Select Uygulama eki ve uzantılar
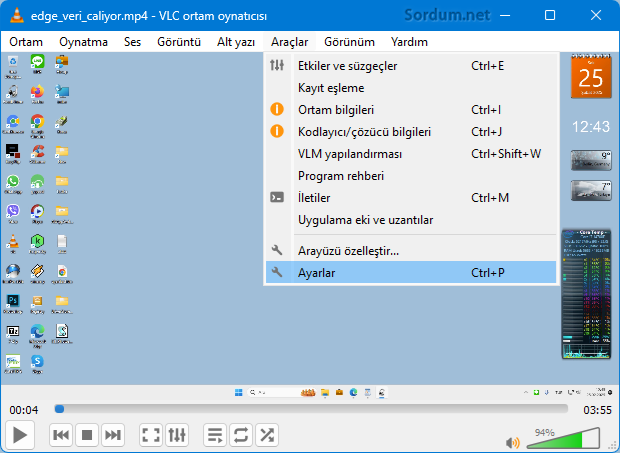The image size is (620, 453). (x=411, y=220)
